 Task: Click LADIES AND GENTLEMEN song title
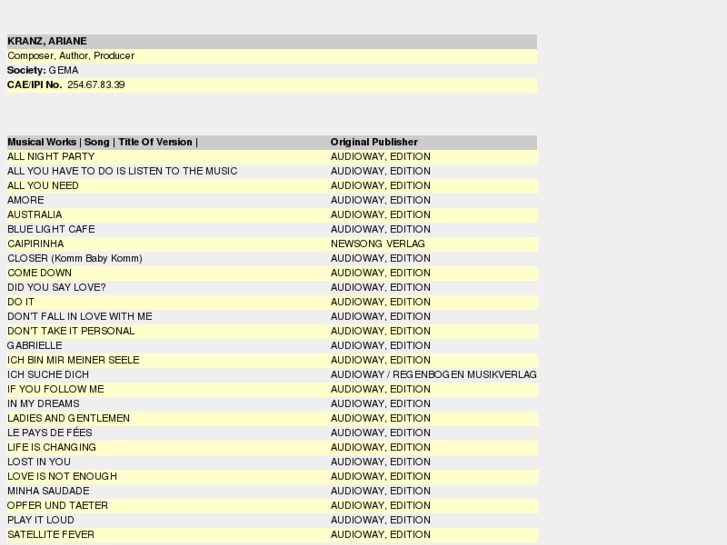69,418
